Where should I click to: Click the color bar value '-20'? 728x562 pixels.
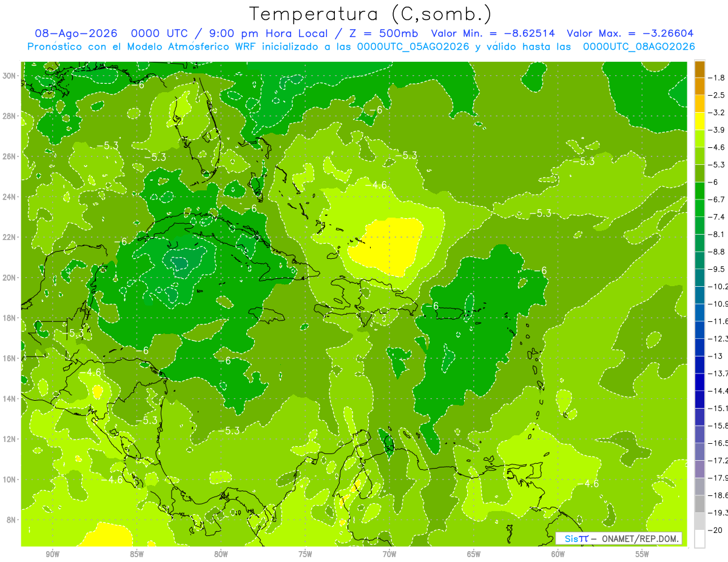tap(716, 529)
